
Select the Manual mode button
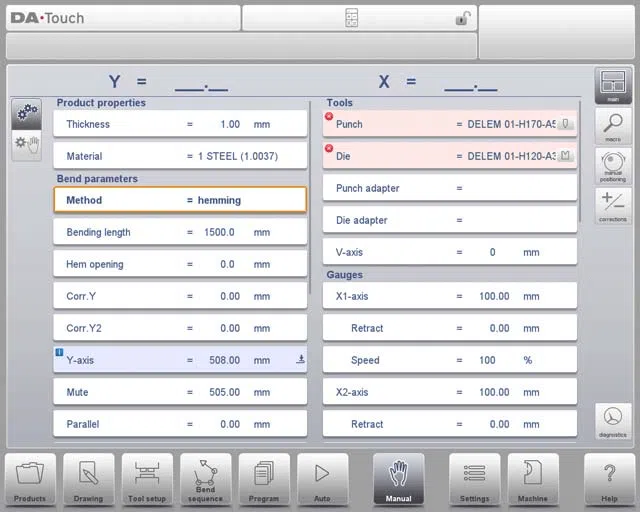pyautogui.click(x=399, y=480)
